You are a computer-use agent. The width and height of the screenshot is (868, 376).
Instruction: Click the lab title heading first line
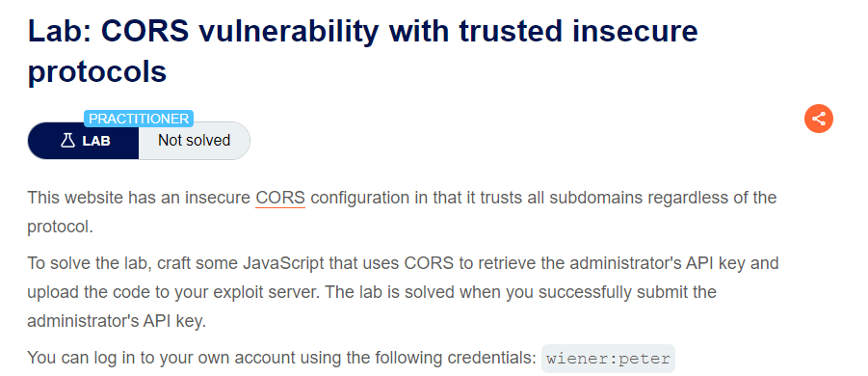tap(362, 31)
